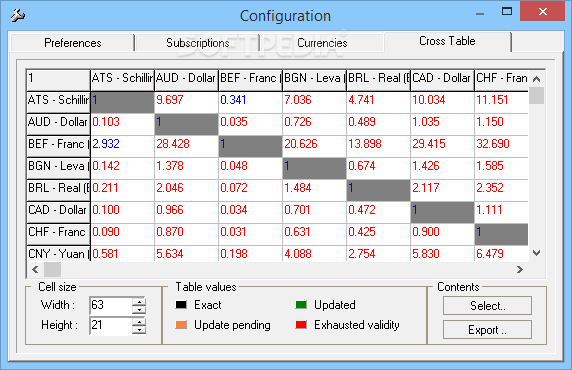Select the cell with value 2.117

click(442, 190)
